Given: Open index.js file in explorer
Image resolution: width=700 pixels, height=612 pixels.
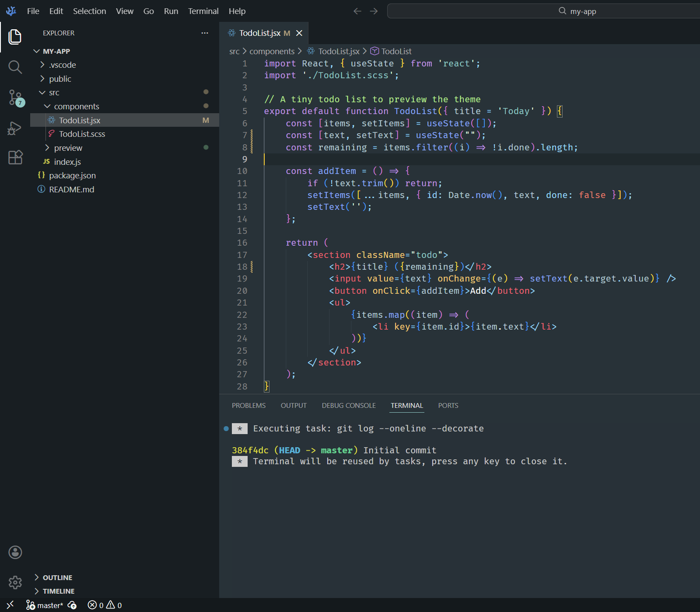Looking at the screenshot, I should pos(125,162).
